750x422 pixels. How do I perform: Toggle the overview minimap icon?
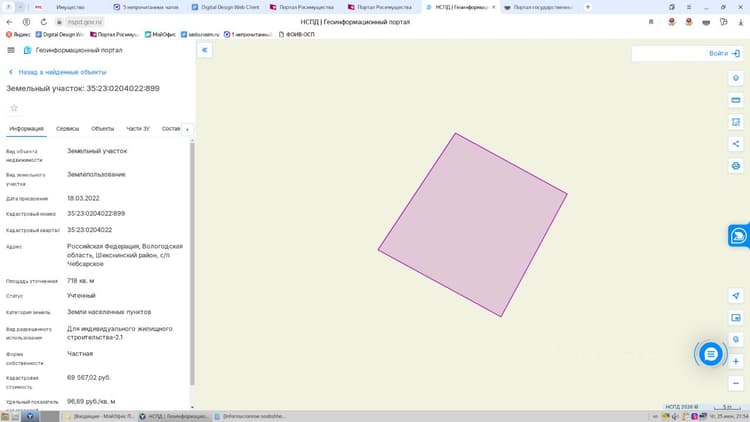pos(736,318)
